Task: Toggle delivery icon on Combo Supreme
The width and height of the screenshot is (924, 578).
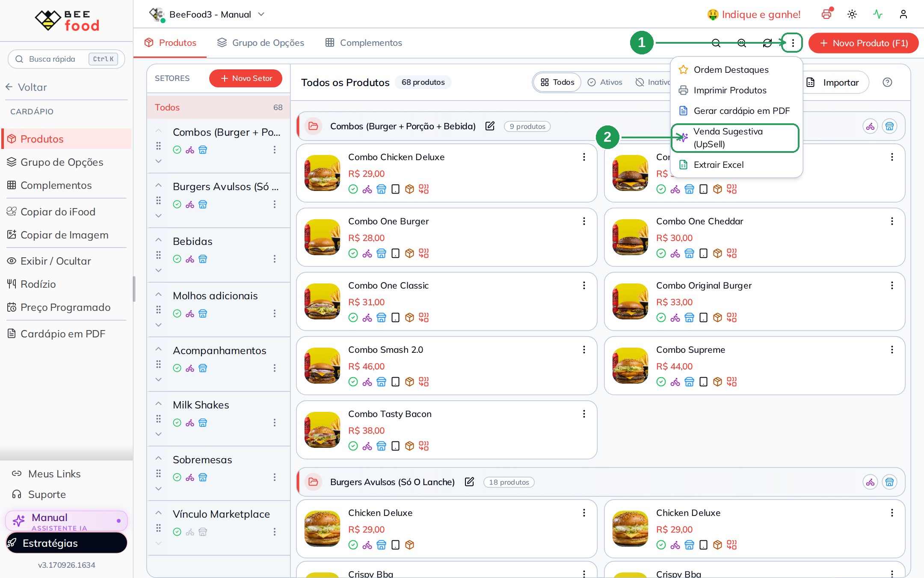Action: click(675, 381)
